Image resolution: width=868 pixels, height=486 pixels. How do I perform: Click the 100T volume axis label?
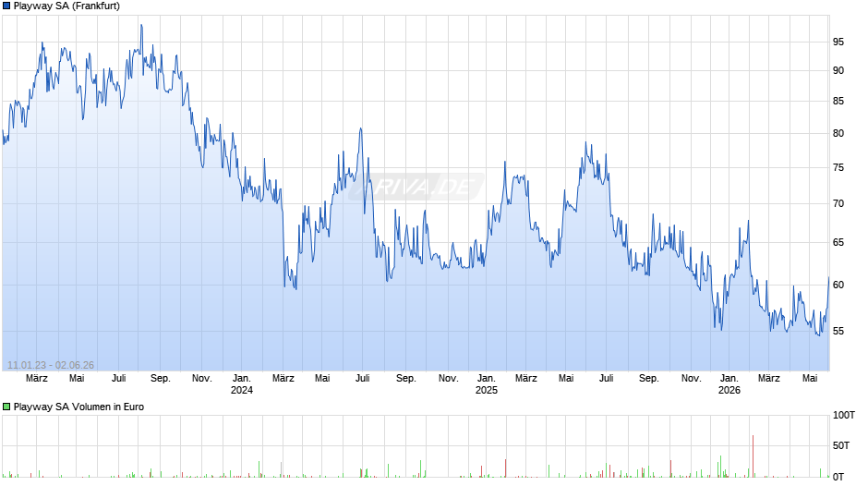pos(844,416)
